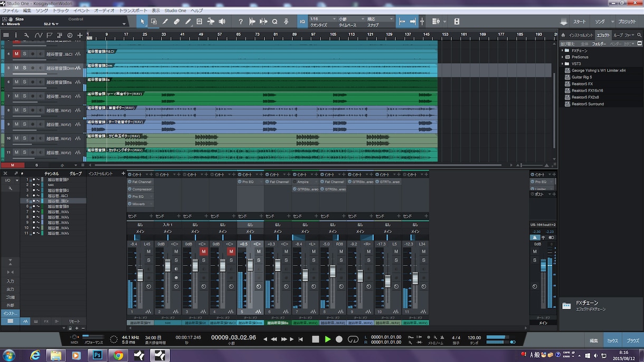
Task: Expand the VST3 folder
Action: (x=562, y=64)
